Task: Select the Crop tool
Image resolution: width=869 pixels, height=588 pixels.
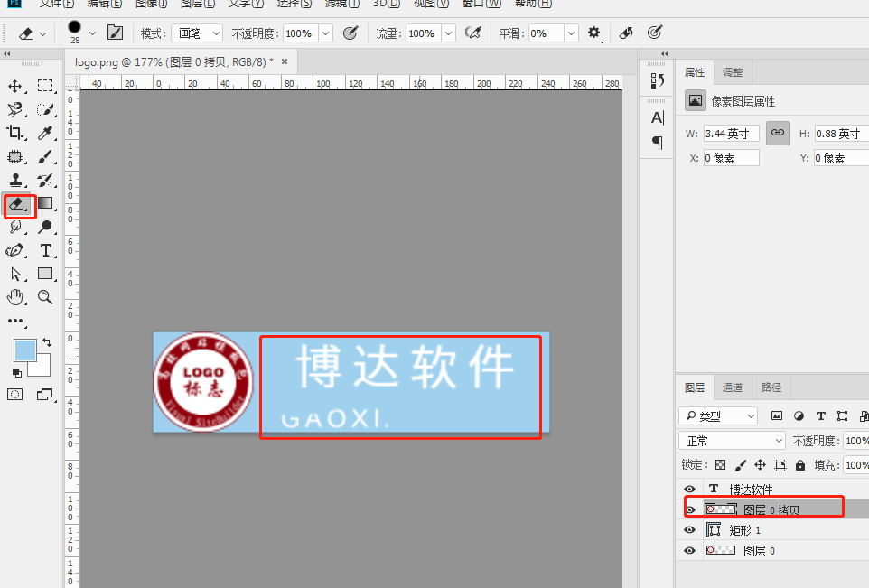Action: tap(15, 133)
